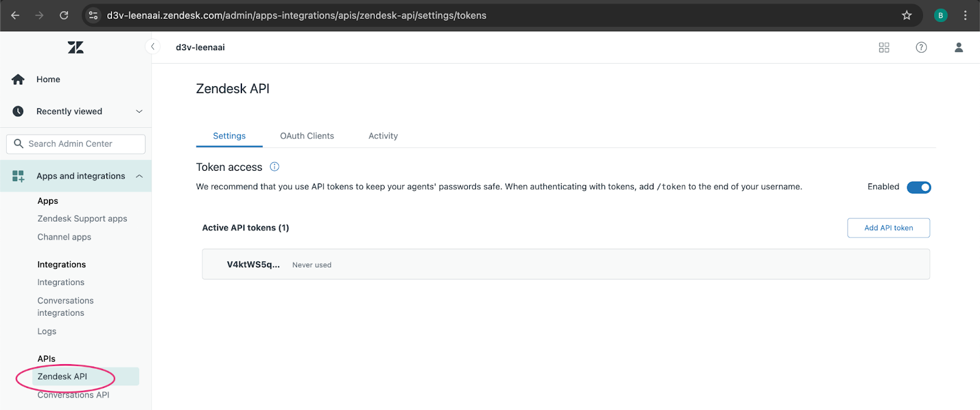The height and width of the screenshot is (410, 980).
Task: Switch to the Settings tab
Action: 229,136
